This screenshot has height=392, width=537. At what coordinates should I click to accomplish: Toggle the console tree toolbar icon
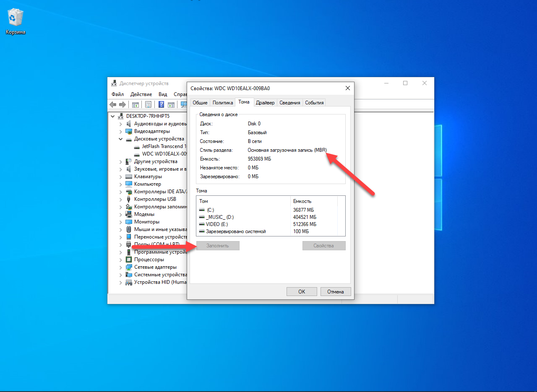(x=136, y=104)
